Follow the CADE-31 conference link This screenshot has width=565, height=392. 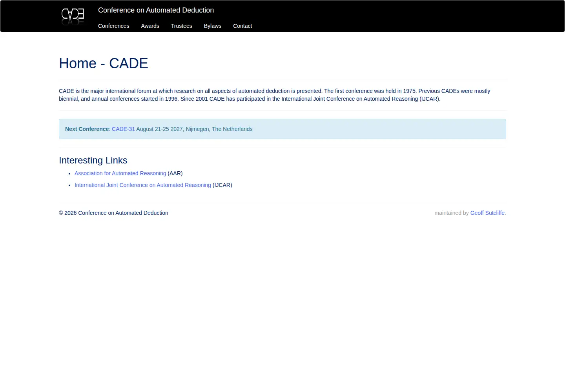pyautogui.click(x=123, y=129)
